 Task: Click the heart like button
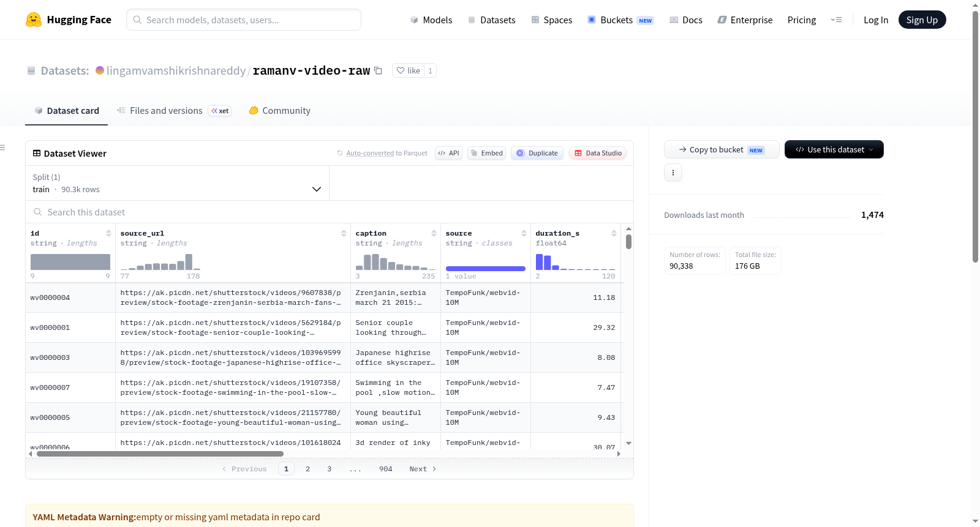click(409, 70)
